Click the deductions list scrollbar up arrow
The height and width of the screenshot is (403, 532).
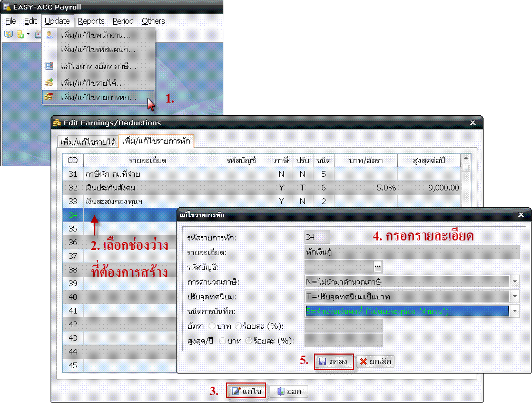pos(466,158)
